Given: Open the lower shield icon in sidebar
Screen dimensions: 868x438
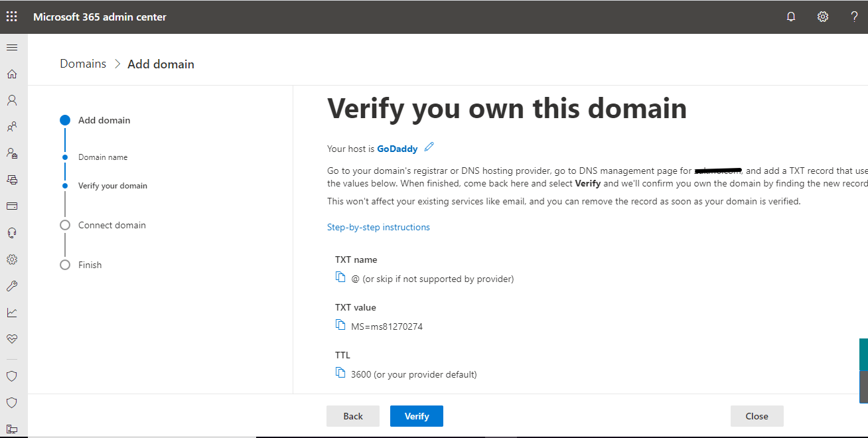Looking at the screenshot, I should point(12,403).
